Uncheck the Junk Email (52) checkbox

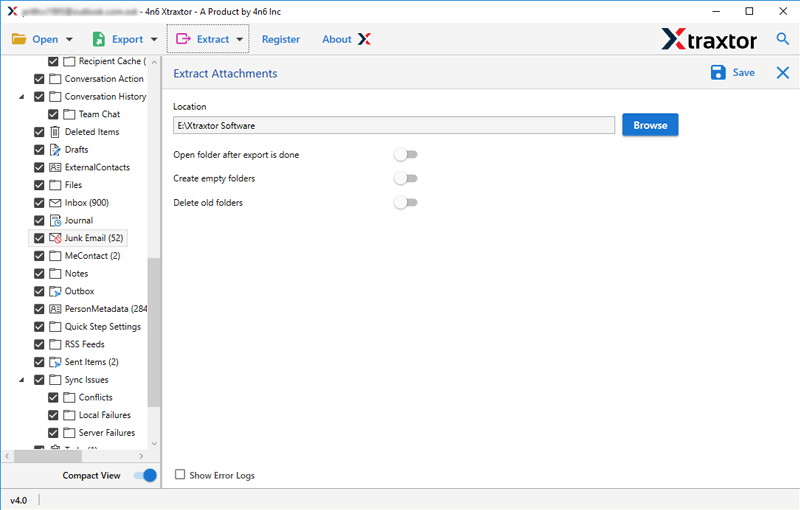39,238
